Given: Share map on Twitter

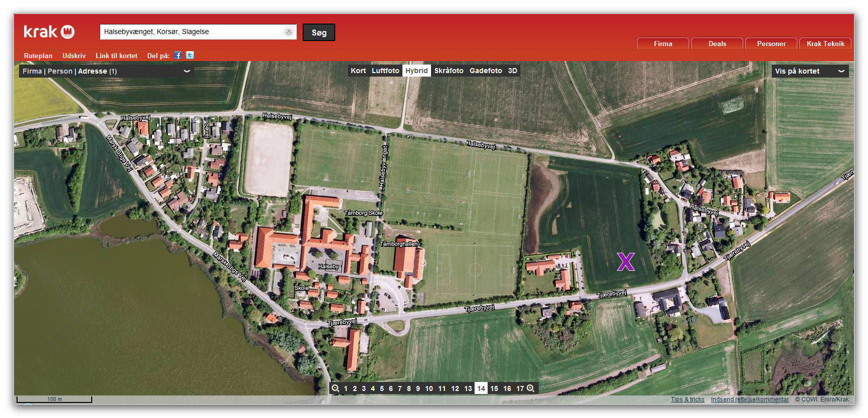Looking at the screenshot, I should coord(190,56).
